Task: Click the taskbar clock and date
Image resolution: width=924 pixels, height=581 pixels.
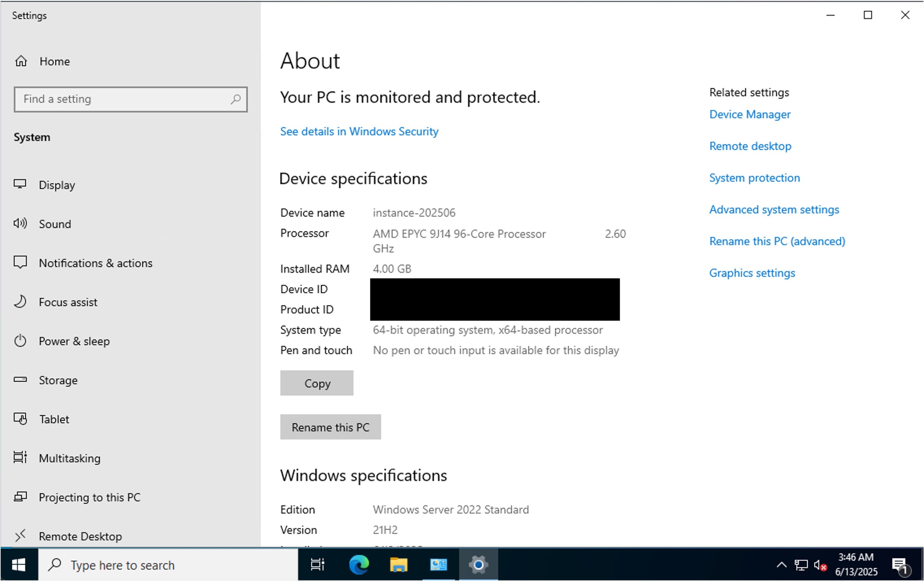Action: click(x=856, y=564)
